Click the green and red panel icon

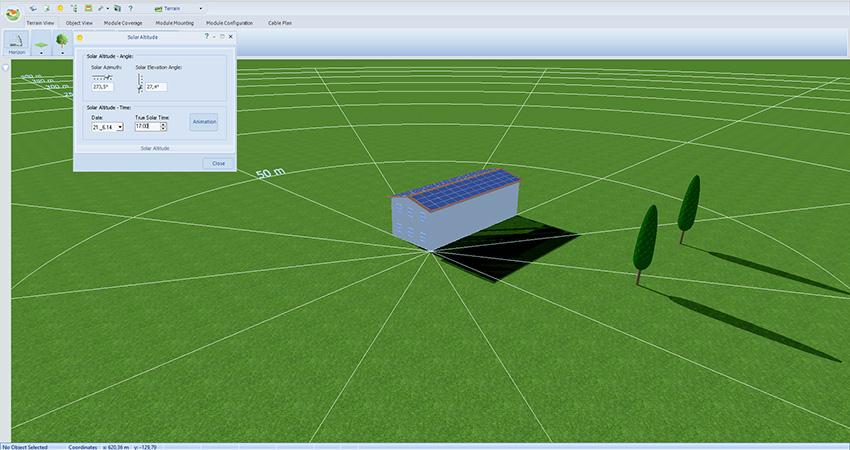(x=88, y=9)
